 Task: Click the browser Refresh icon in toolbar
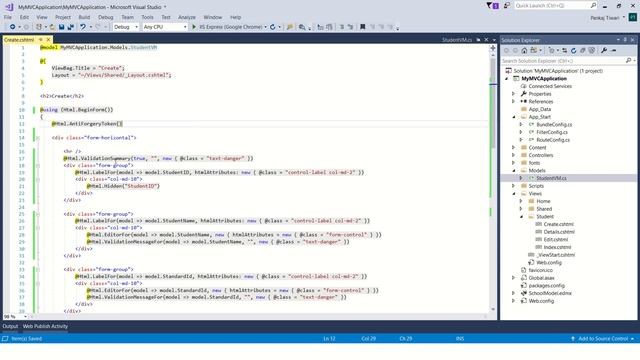(x=273, y=27)
